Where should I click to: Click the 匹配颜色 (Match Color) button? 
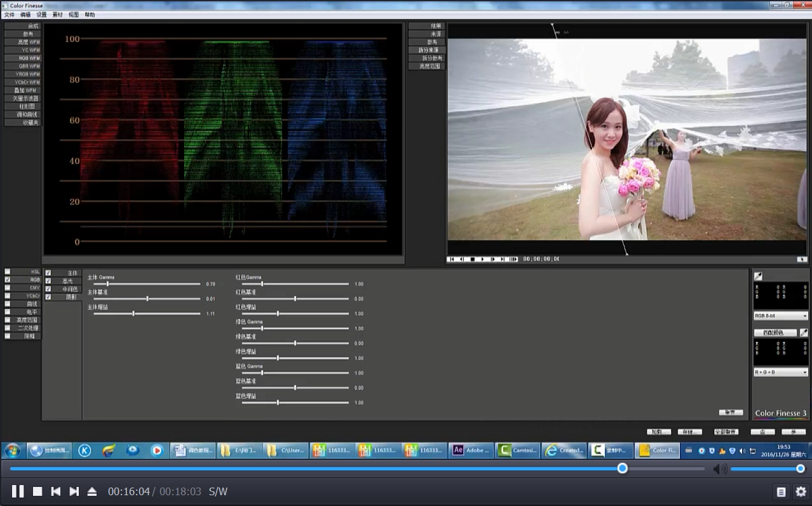coord(775,332)
